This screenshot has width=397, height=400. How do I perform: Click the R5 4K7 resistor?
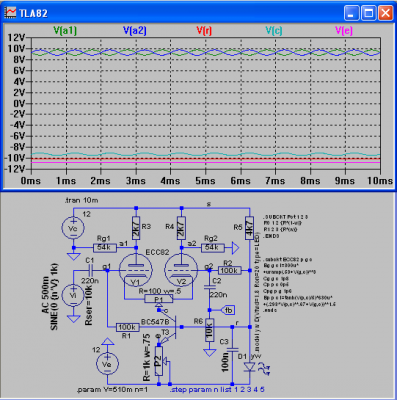pyautogui.click(x=249, y=228)
